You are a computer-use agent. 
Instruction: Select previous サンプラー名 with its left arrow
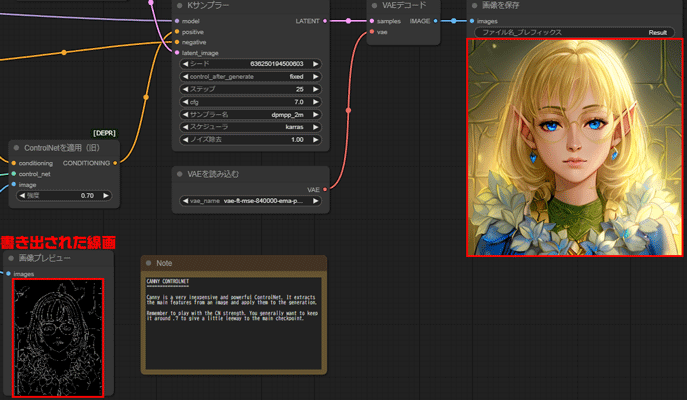point(185,114)
